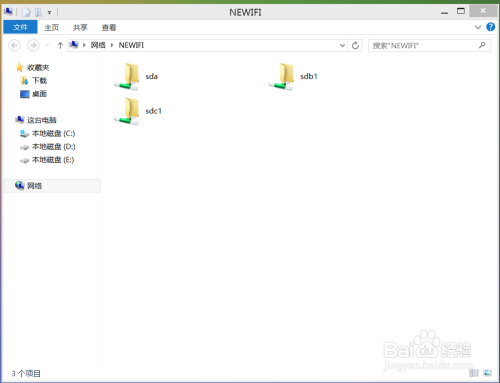
Task: Click the New Folder quick access icon
Action: 38,12
